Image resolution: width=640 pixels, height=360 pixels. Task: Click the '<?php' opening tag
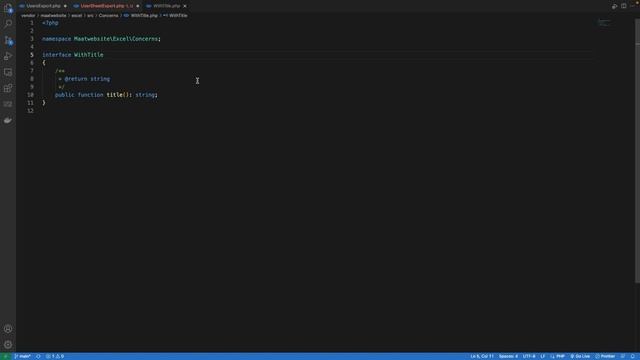pos(50,23)
